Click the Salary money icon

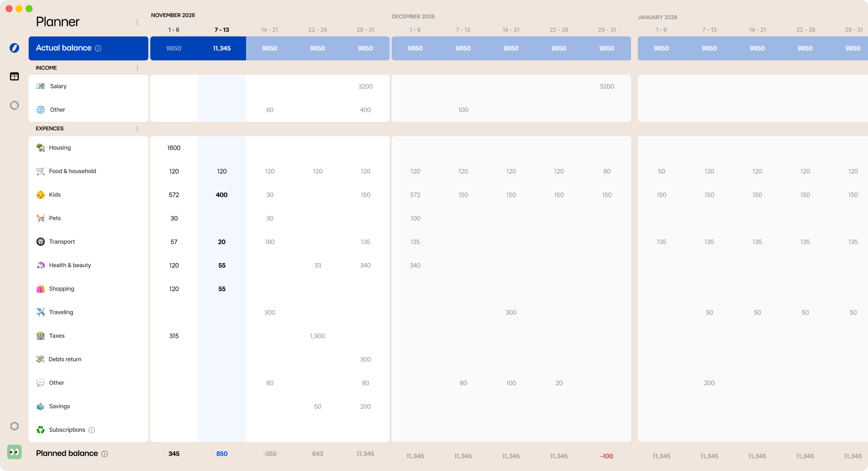(41, 86)
